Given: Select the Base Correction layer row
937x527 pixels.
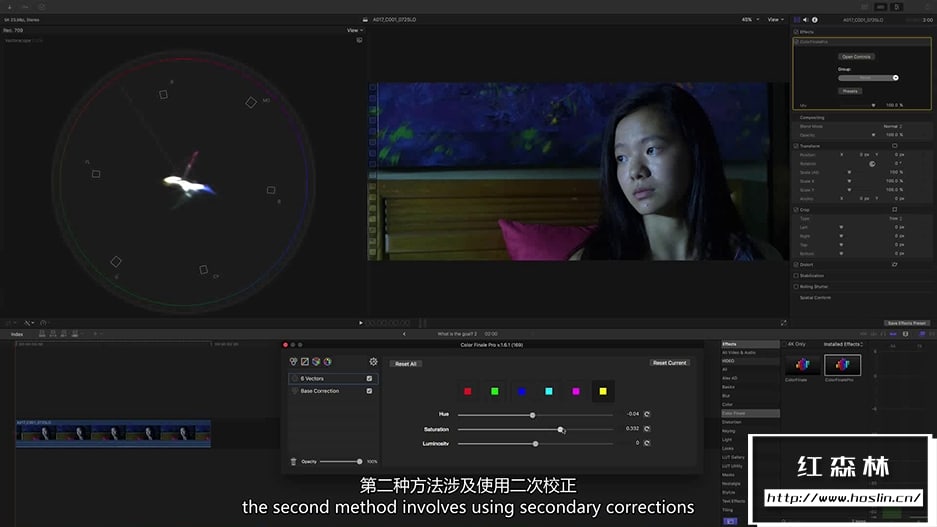Looking at the screenshot, I should (x=333, y=391).
